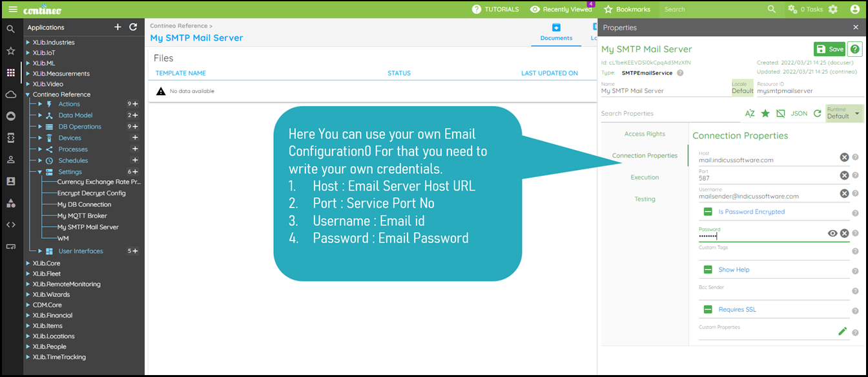Open the hamburger main menu
Image resolution: width=868 pixels, height=377 pixels.
13,9
